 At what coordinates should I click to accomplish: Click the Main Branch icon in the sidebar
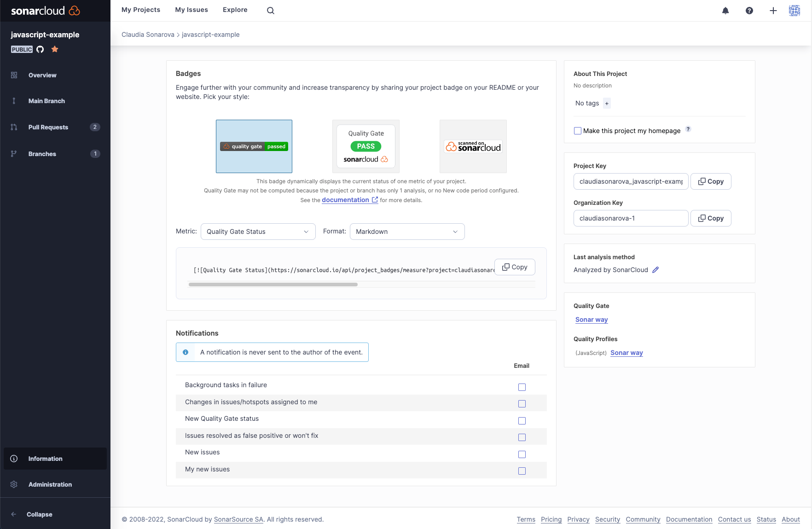14,101
